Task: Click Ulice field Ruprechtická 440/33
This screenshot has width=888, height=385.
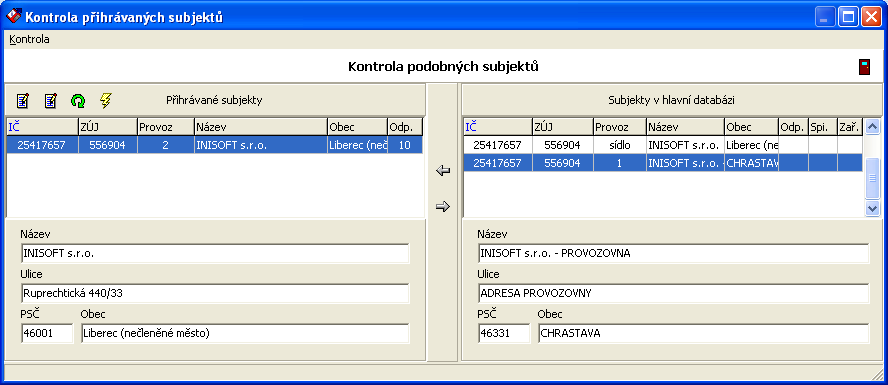Action: pos(215,293)
